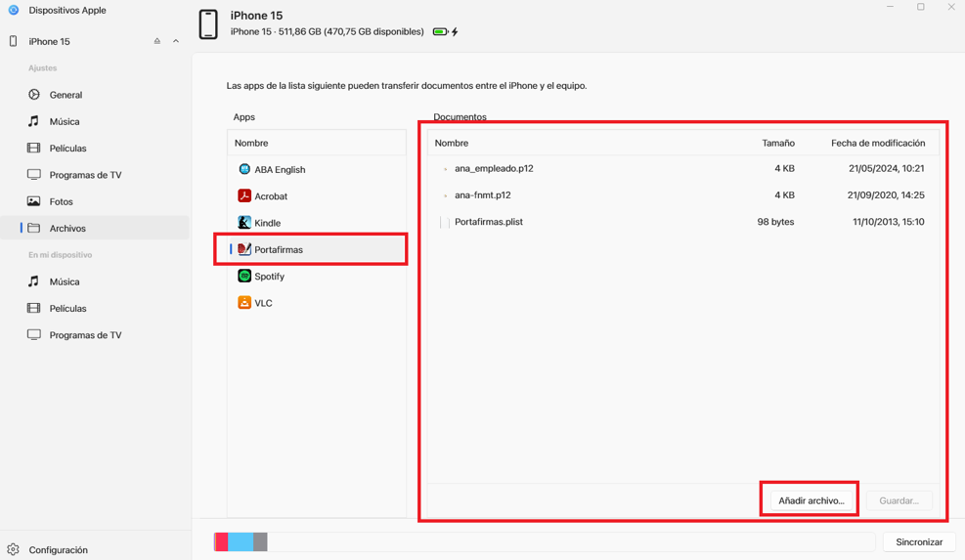Click the 21/09/2020, 14:25 date cell
This screenshot has width=965, height=560.
click(x=886, y=195)
